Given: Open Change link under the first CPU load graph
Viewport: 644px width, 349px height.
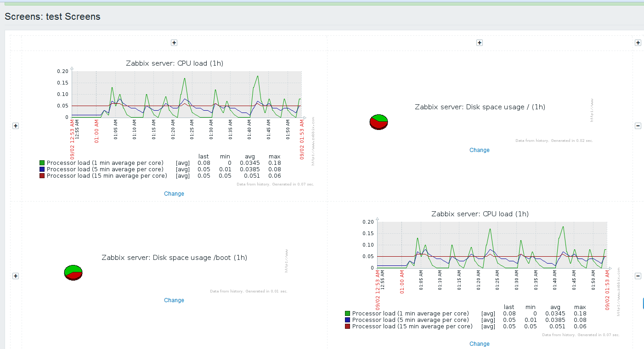Looking at the screenshot, I should pos(174,194).
